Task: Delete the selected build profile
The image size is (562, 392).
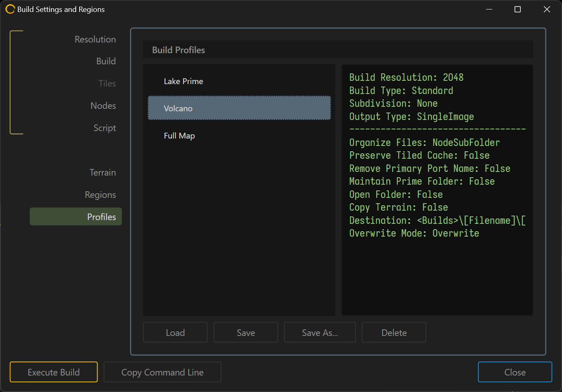Action: pos(394,332)
